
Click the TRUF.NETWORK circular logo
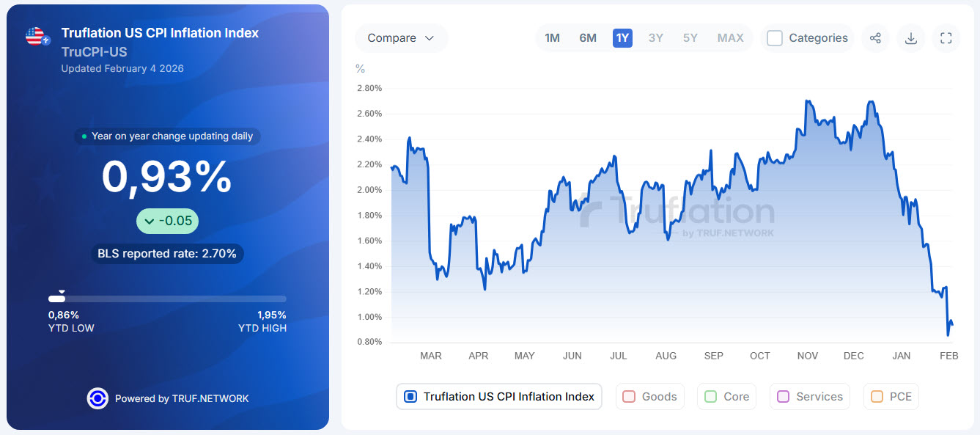coord(97,398)
